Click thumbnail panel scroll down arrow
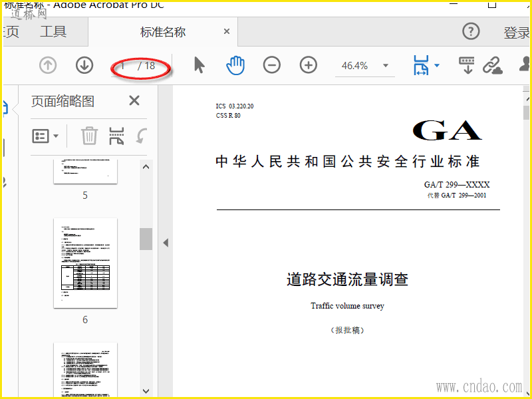Screen dimensions: 532x399 point(146,391)
